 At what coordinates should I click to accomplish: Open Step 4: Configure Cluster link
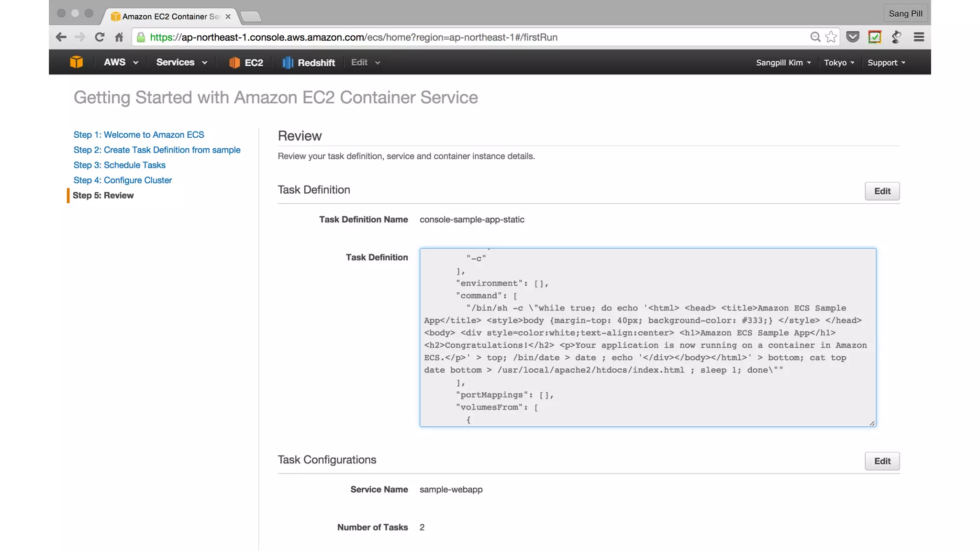click(122, 180)
